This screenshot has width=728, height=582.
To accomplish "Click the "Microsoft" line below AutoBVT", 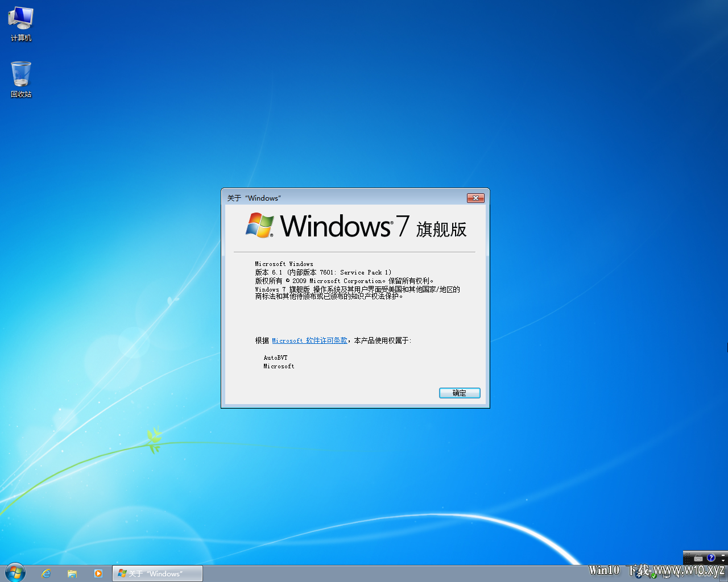I will (279, 366).
